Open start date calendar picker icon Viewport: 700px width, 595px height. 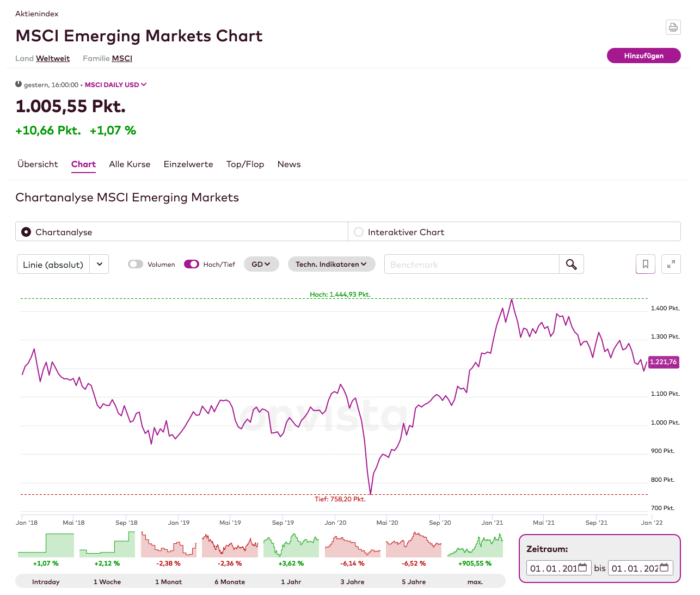pos(582,568)
